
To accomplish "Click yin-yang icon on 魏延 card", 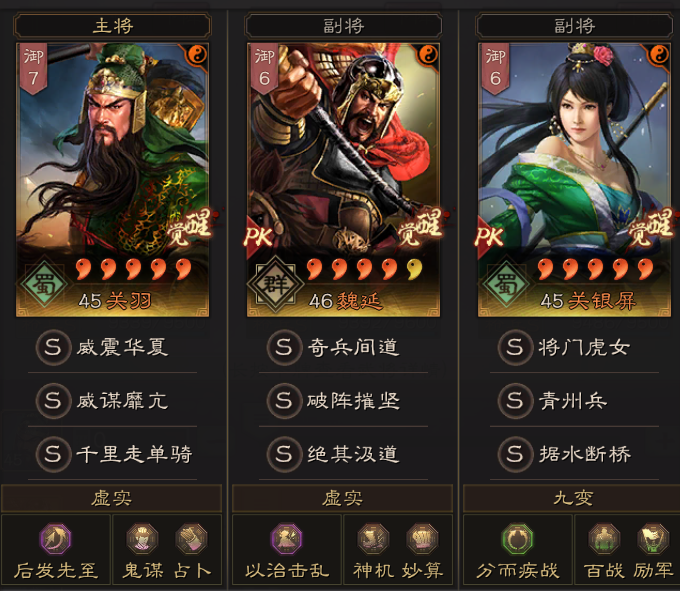I will (429, 55).
